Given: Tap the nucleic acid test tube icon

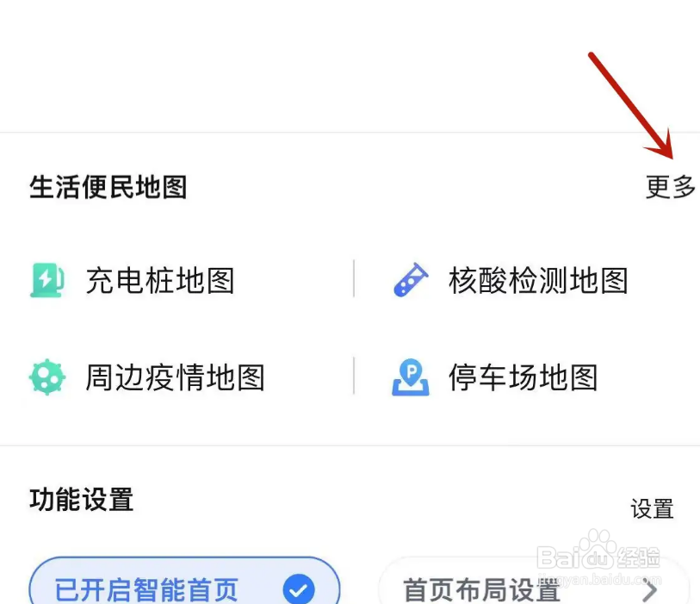Looking at the screenshot, I should (411, 280).
